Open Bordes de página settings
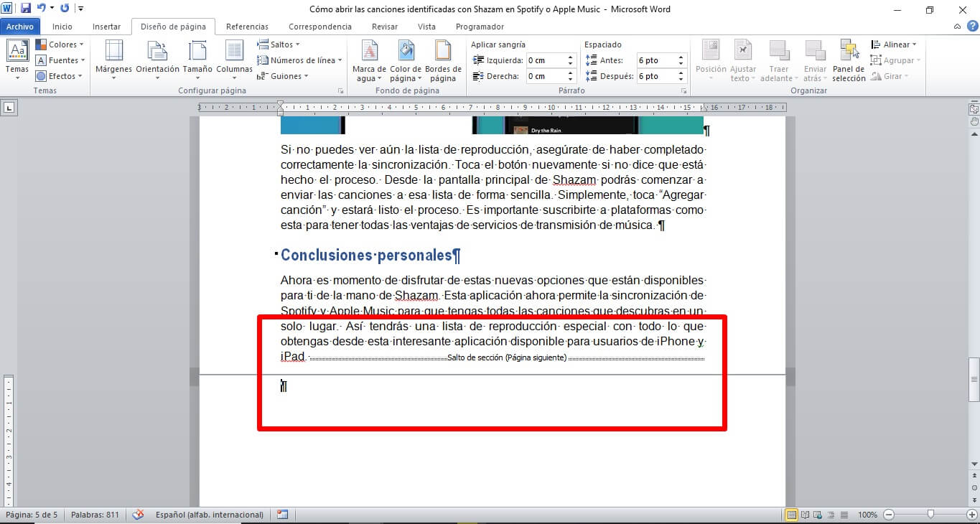The image size is (980, 524). (443, 61)
